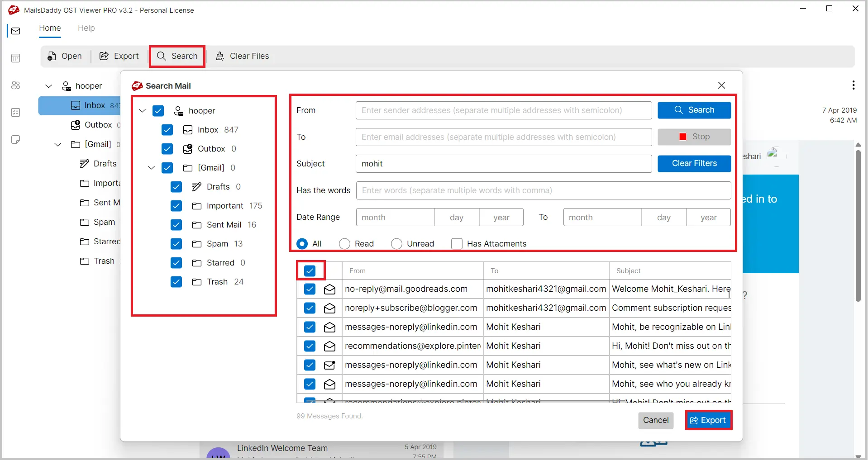The image size is (868, 460).
Task: Uncheck the Outbox checkbox in dialog
Action: click(x=167, y=149)
